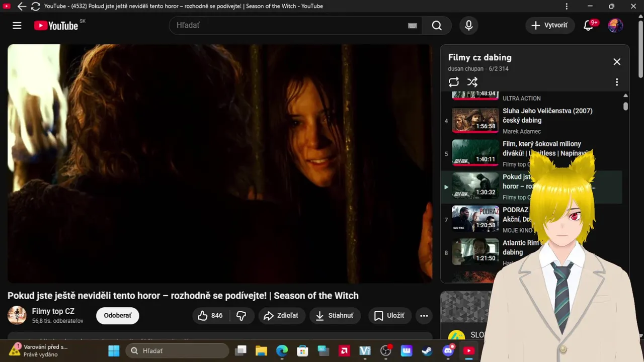Start voice search with the microphone
This screenshot has width=644, height=362.
(469, 26)
